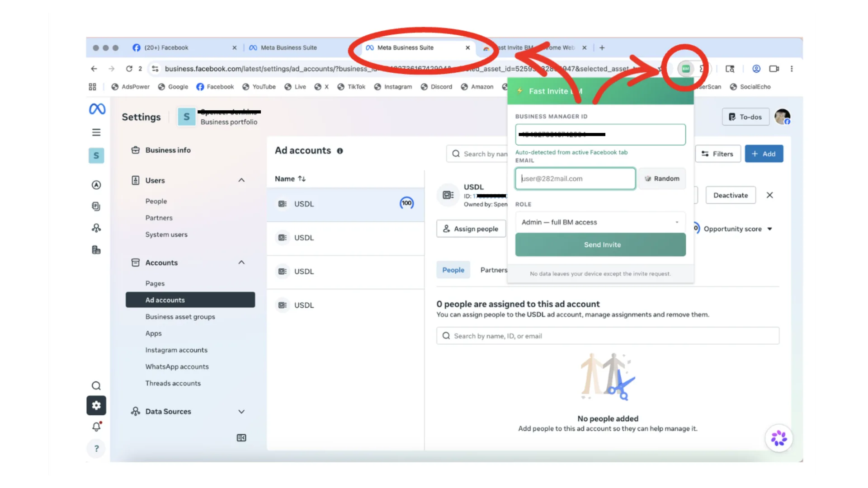The image size is (868, 488).
Task: Collapse the Users section chevron
Action: [241, 180]
